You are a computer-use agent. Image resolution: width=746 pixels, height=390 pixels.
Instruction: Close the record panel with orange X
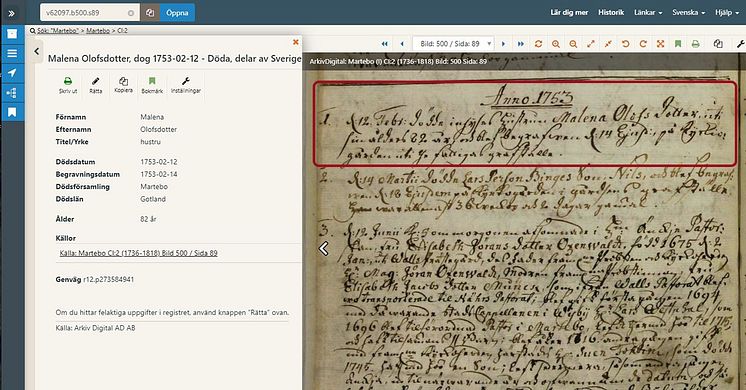(295, 42)
